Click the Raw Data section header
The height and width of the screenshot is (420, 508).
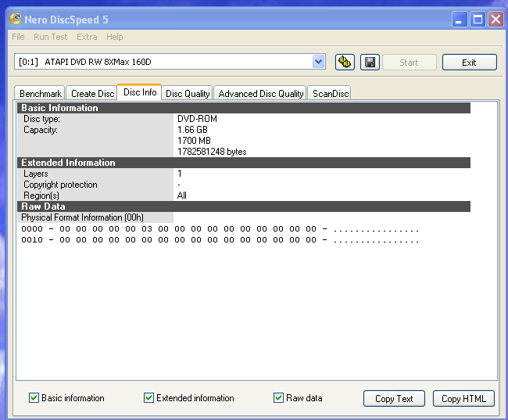point(244,206)
